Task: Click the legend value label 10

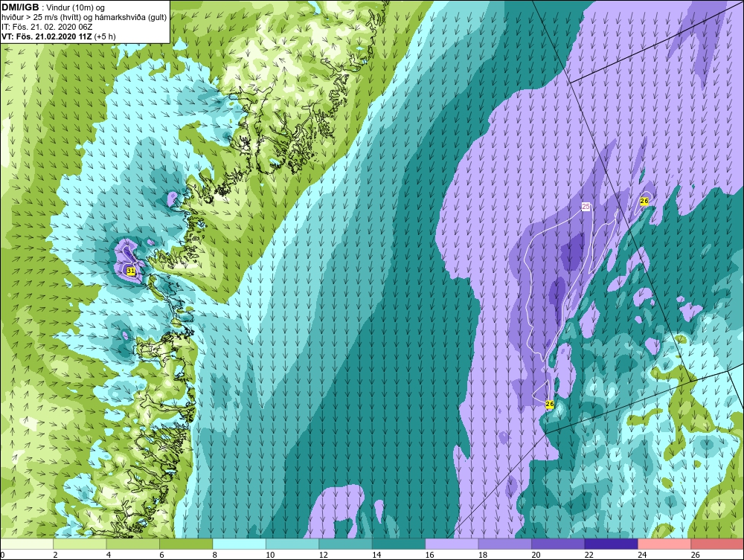Action: point(270,555)
